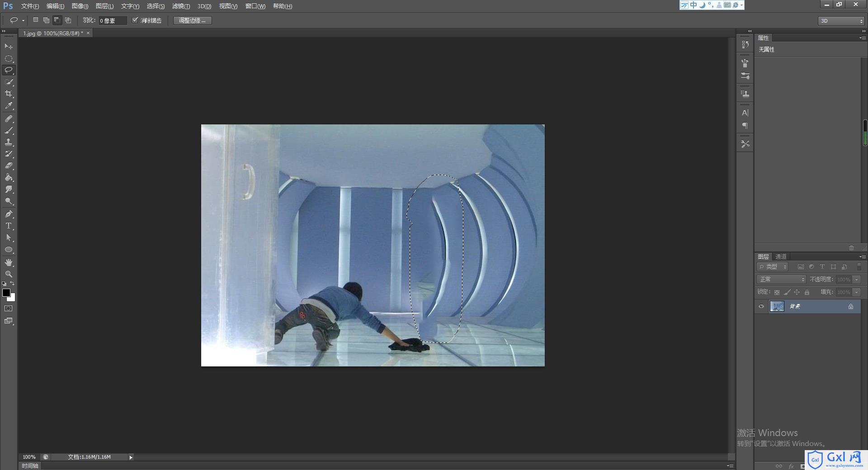The width and height of the screenshot is (868, 470).
Task: Open the blend mode dropdown
Action: pyautogui.click(x=781, y=280)
